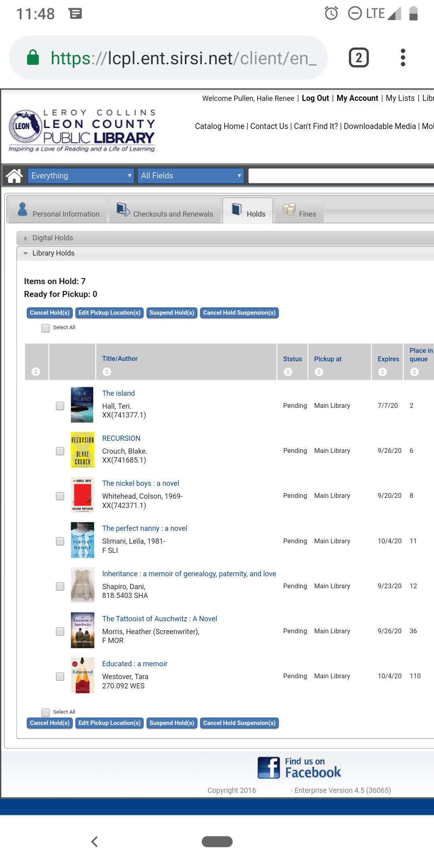The height and width of the screenshot is (868, 434).
Task: Click the Log Out link
Action: (x=315, y=98)
